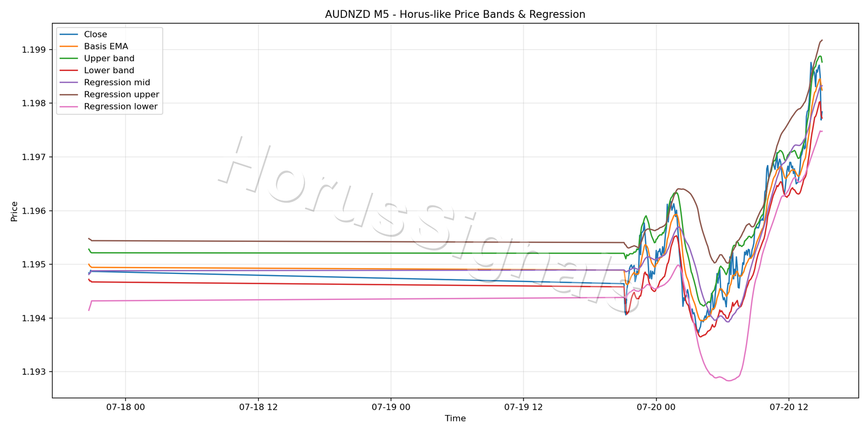The height and width of the screenshot is (434, 868).
Task: Click the orange line sample beside Basis EMA
Action: pos(69,47)
